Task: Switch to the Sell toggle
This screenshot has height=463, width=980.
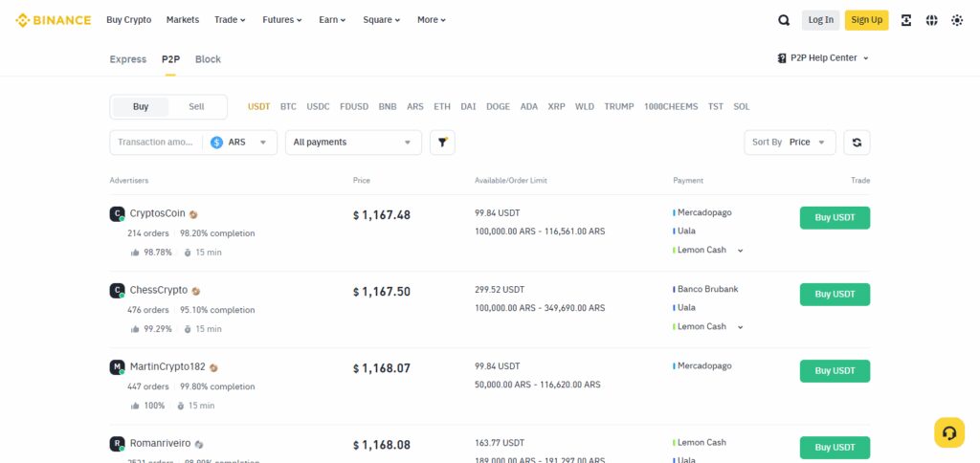Action: tap(196, 107)
